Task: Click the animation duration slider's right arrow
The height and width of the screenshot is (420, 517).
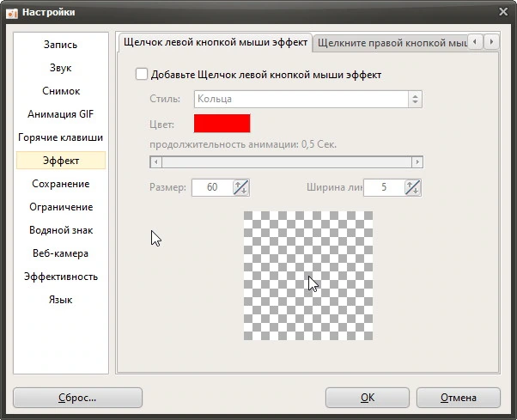Action: 417,161
